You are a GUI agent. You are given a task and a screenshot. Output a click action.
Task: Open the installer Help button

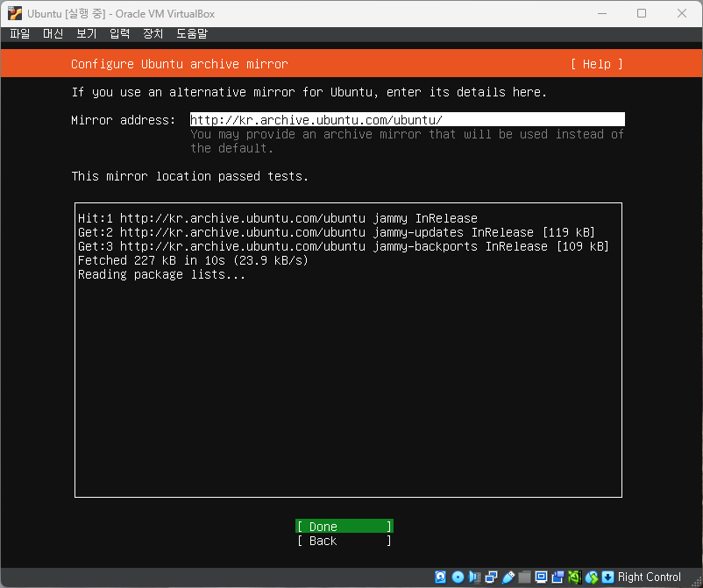click(597, 64)
